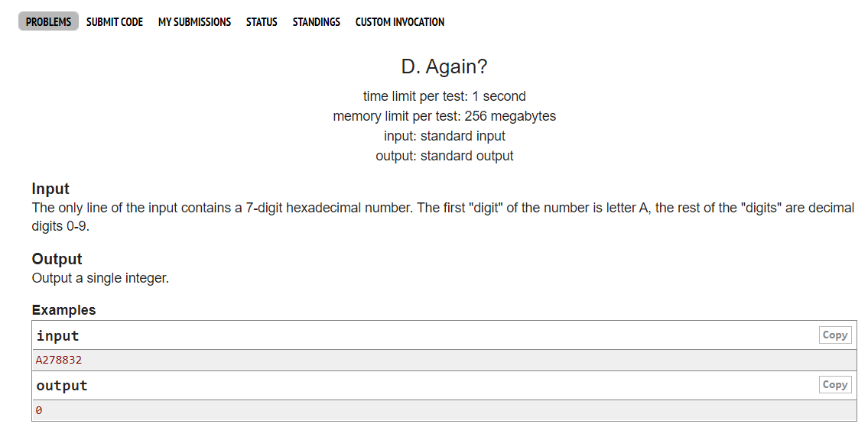Click the memory limit per test line
The image size is (868, 427).
pyautogui.click(x=444, y=116)
